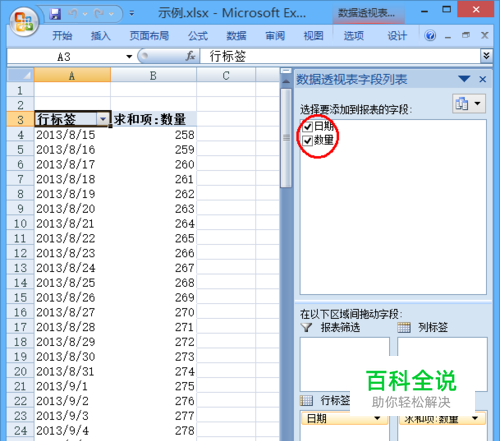Select the cell with value 258
The width and height of the screenshot is (500, 441).
click(x=153, y=135)
